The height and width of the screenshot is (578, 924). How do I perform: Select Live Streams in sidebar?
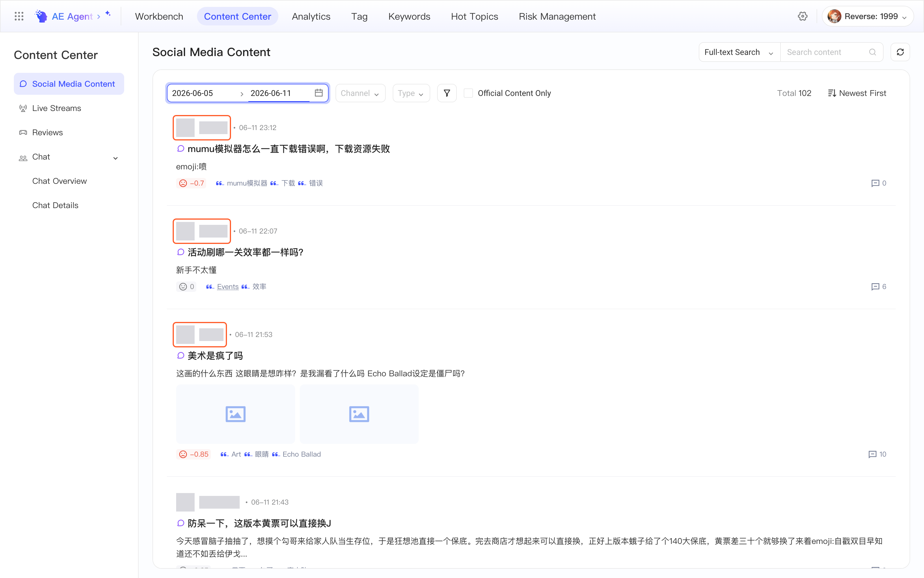click(x=69, y=108)
